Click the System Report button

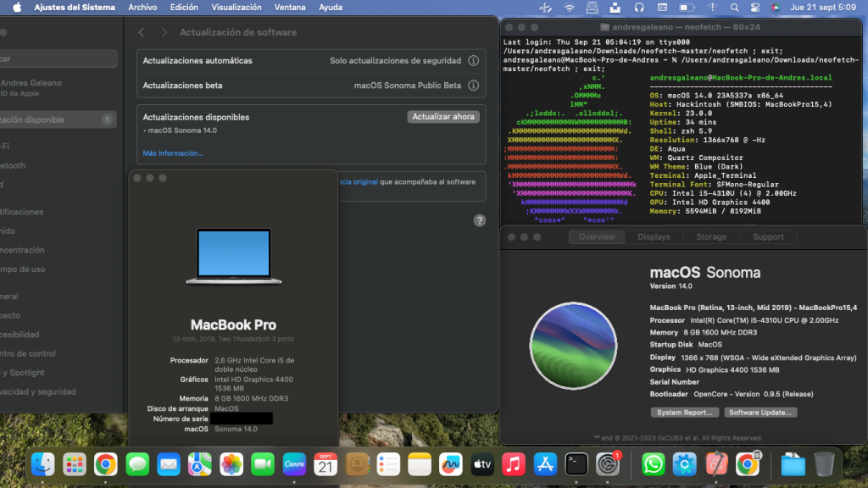(683, 413)
